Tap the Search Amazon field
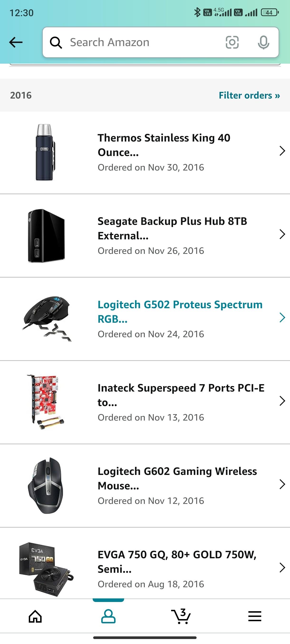This screenshot has width=290, height=644. [x=140, y=42]
